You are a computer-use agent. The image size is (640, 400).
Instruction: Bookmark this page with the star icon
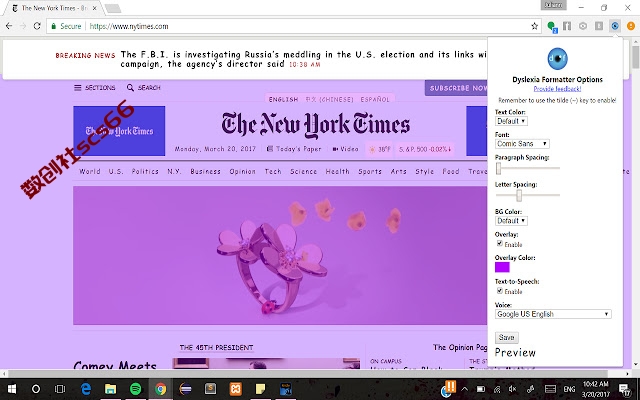pyautogui.click(x=534, y=26)
